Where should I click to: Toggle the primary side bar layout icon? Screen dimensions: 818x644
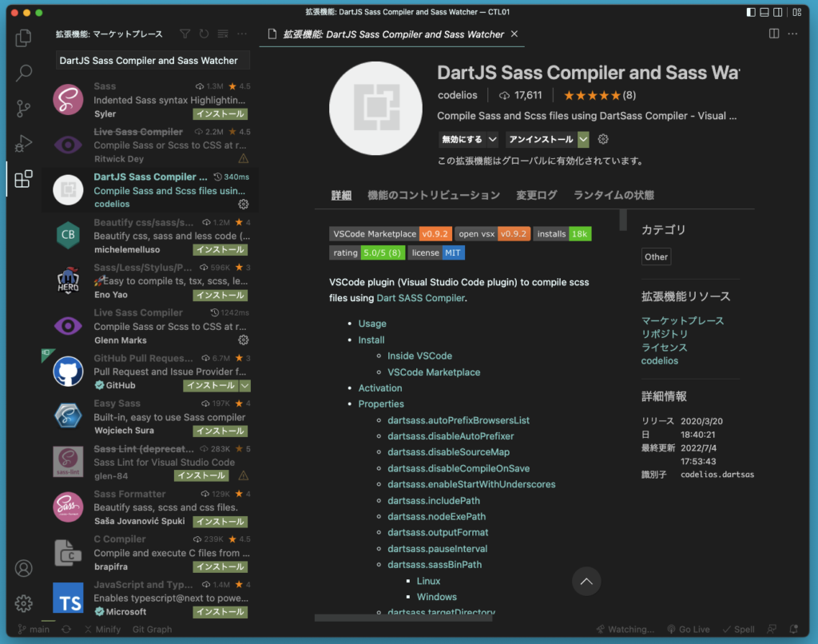click(x=751, y=12)
